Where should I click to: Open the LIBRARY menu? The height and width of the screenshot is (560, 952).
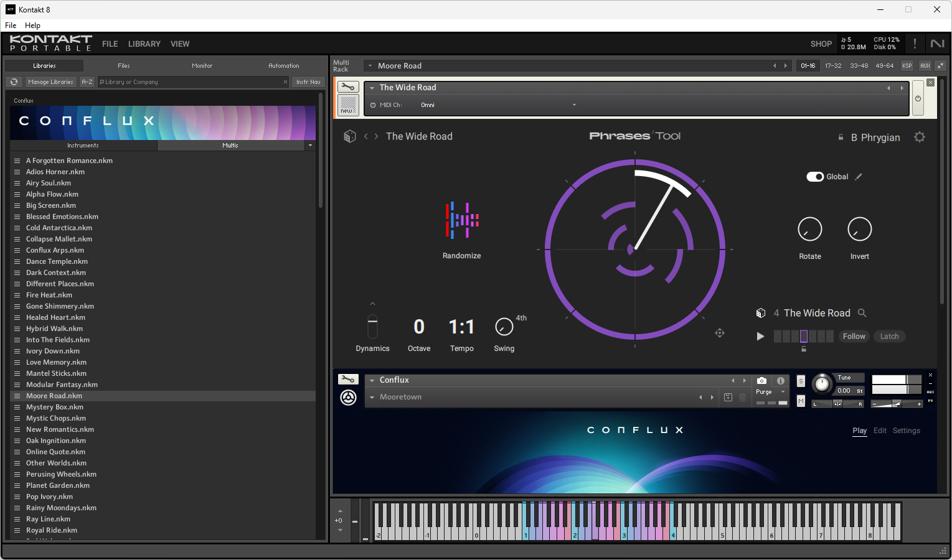tap(144, 44)
